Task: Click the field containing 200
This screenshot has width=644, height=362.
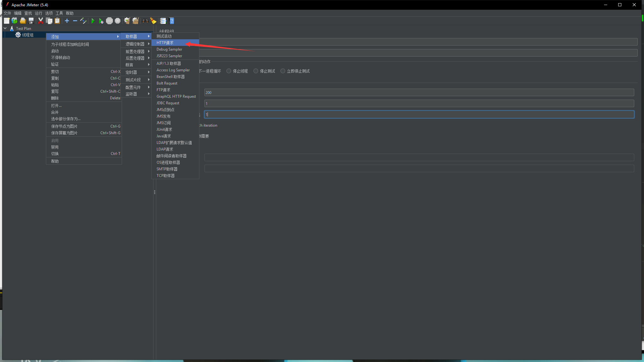Action: (x=419, y=92)
